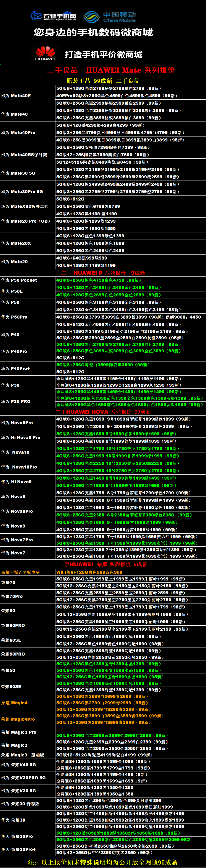Click the 荣耀70Pro model cell
The height and width of the screenshot is (868, 206).
[28, 596]
